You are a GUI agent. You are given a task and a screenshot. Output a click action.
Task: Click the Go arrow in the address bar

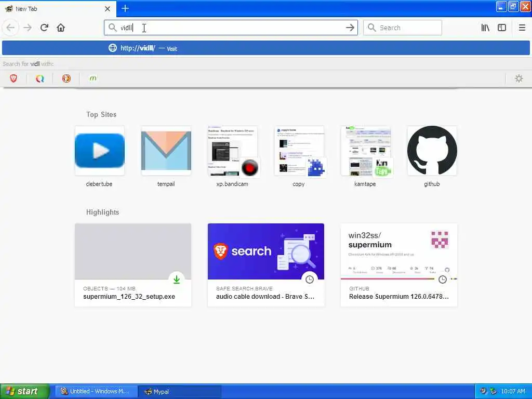click(350, 28)
